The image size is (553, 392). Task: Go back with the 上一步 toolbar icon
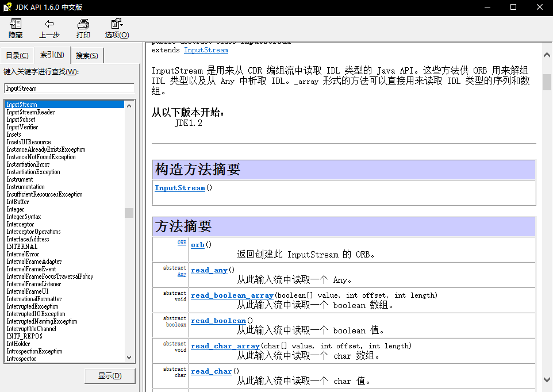point(49,28)
